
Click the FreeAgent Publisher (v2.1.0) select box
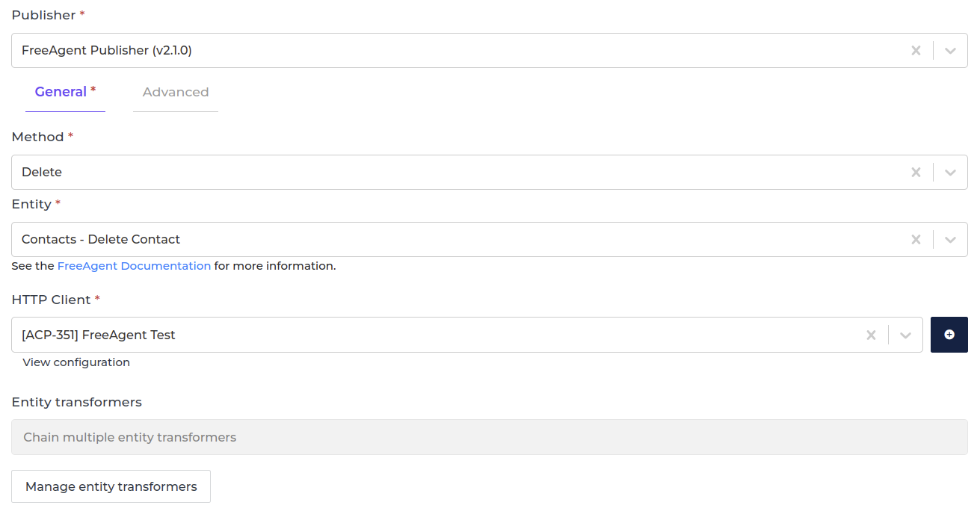tap(449, 51)
